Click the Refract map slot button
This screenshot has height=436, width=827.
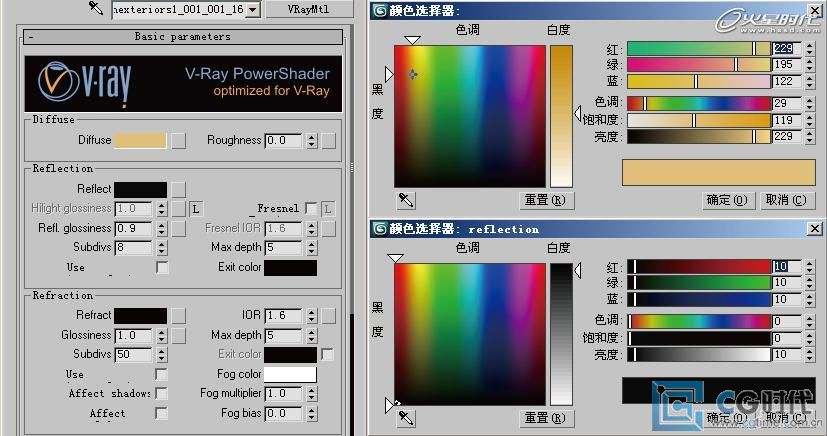pos(179,316)
